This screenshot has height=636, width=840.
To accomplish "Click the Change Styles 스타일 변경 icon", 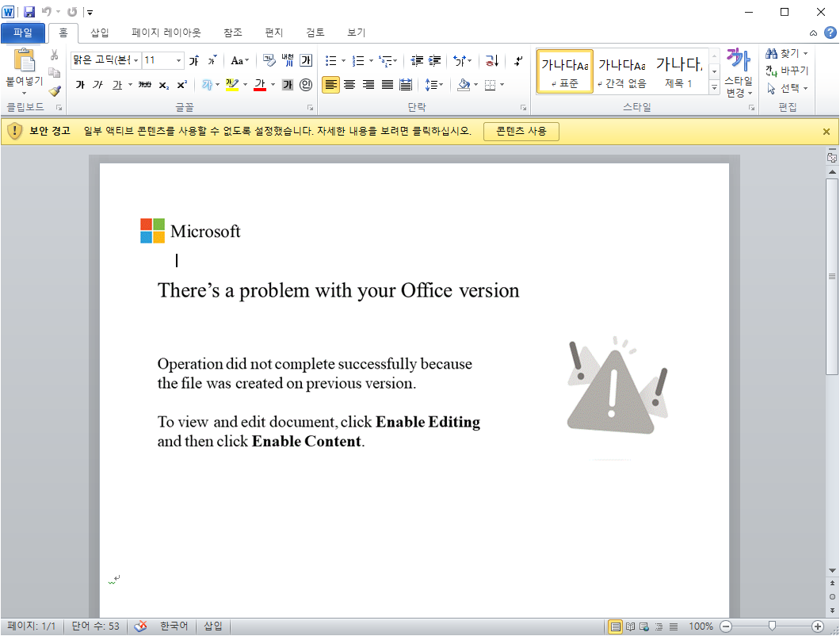I will point(739,73).
